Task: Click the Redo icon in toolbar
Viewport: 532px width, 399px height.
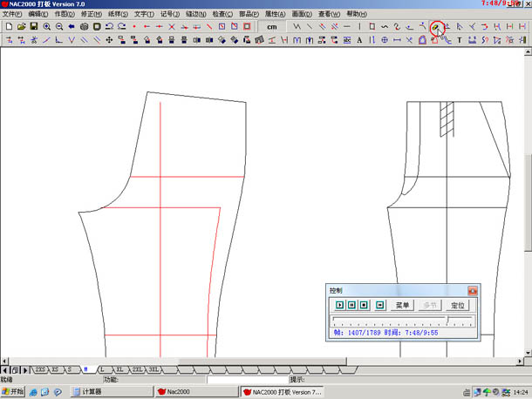Action: (122, 26)
